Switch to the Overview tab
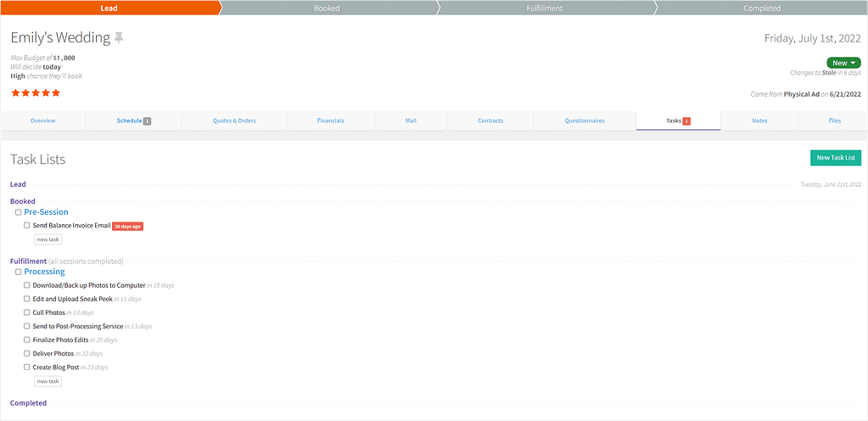Screen dimensions: 868x421 pos(43,121)
